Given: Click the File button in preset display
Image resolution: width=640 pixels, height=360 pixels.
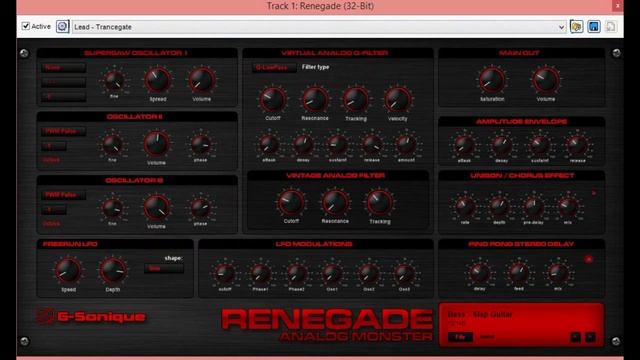Looking at the screenshot, I should 460,337.
